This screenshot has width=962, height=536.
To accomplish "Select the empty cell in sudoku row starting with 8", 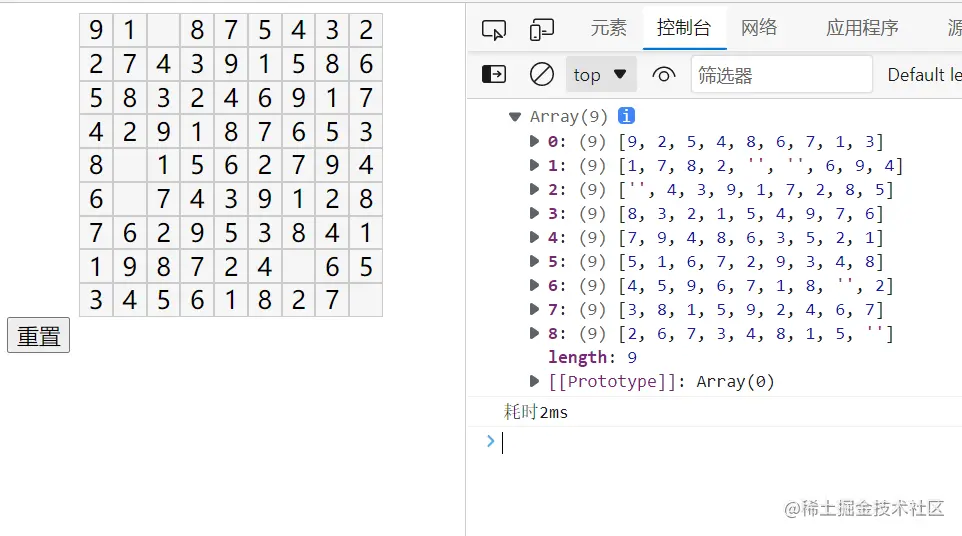I will coord(129,165).
